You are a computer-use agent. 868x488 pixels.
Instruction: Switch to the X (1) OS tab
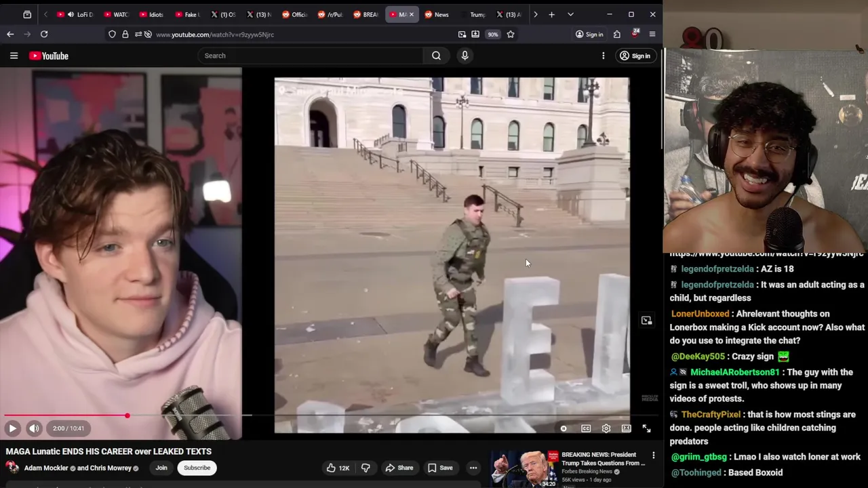tap(223, 14)
